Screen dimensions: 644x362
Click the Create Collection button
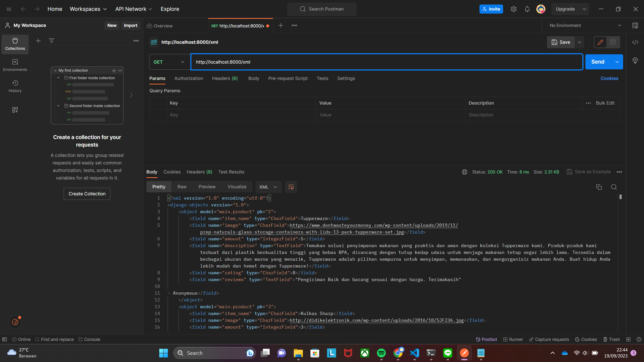[87, 194]
